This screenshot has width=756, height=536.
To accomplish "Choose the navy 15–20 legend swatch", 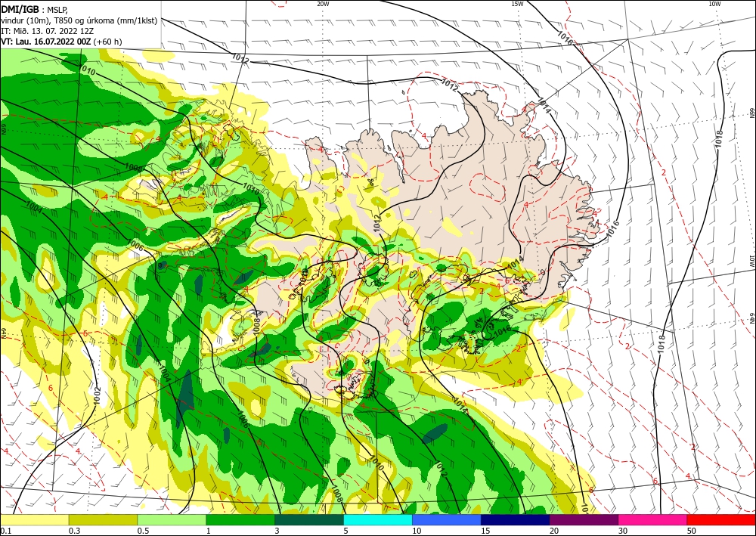I will click(516, 519).
